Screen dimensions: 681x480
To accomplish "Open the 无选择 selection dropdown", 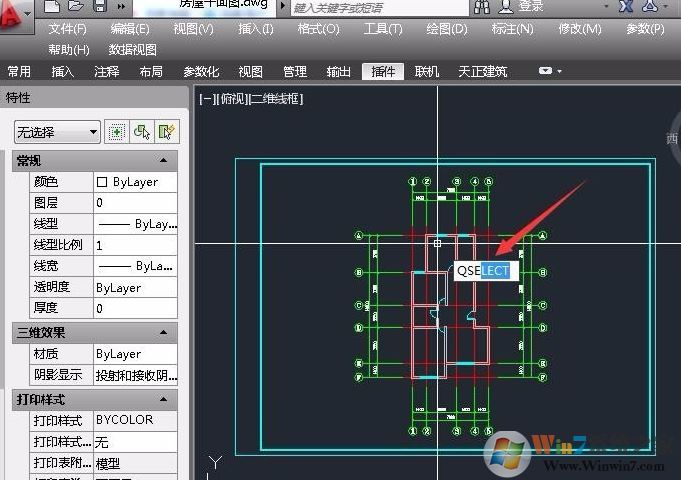I will [57, 132].
